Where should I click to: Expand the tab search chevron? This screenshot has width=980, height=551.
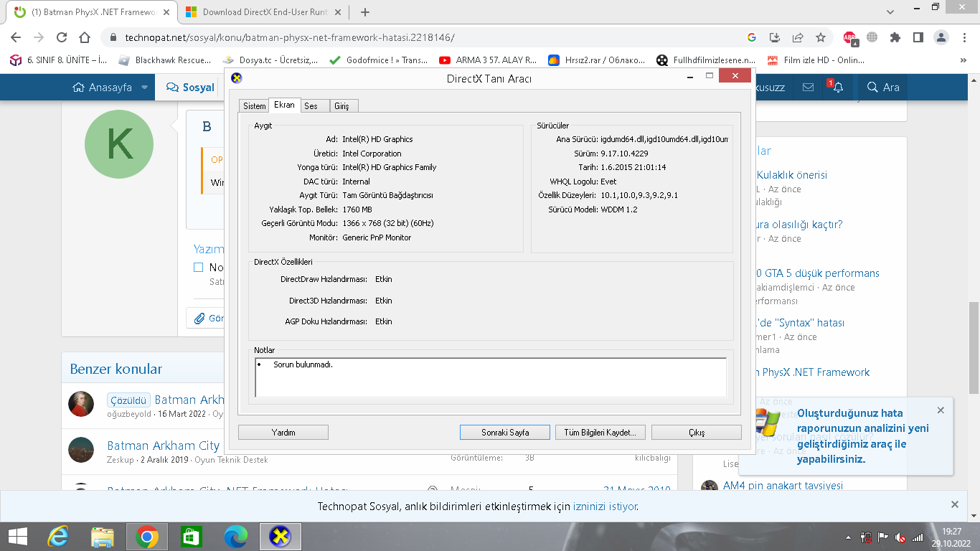click(x=890, y=11)
